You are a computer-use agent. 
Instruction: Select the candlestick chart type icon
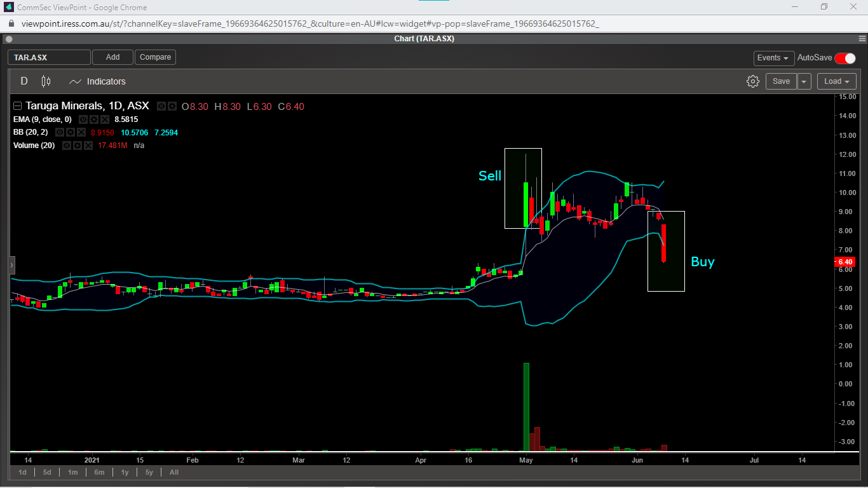46,81
